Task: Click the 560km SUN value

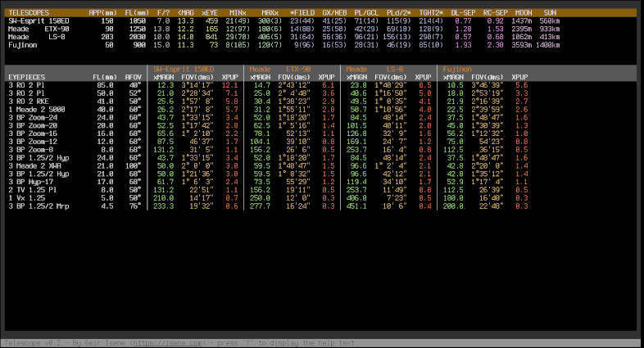Action: tap(550, 21)
